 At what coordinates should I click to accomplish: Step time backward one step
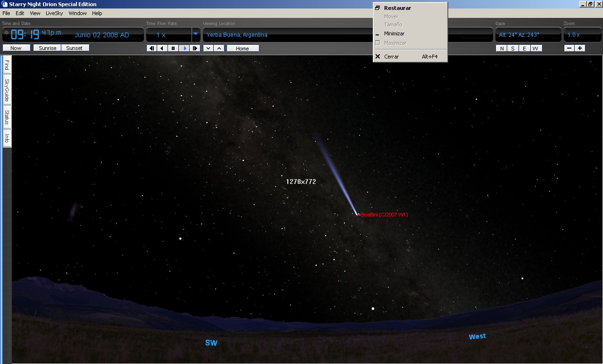(x=152, y=48)
